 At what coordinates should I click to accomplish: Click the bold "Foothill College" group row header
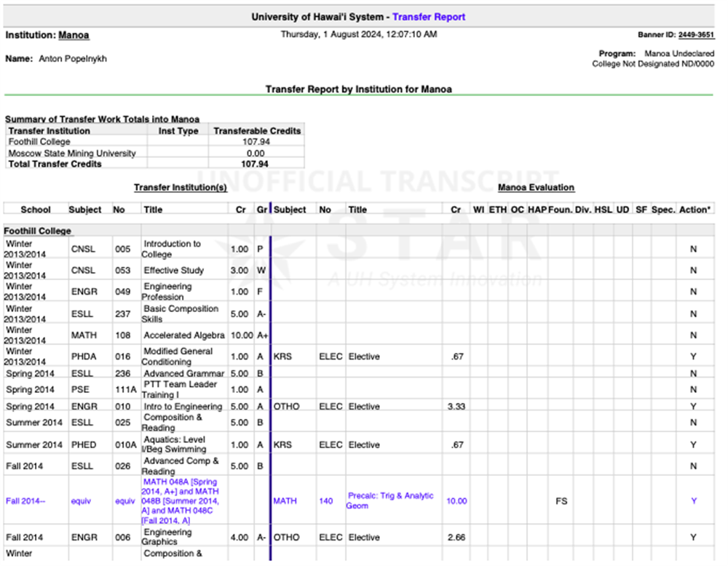tap(38, 231)
